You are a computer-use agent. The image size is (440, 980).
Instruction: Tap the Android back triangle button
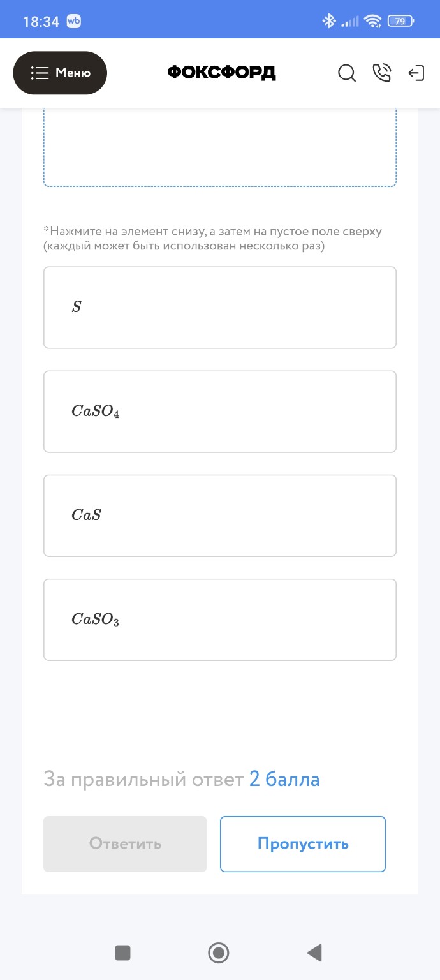click(314, 953)
